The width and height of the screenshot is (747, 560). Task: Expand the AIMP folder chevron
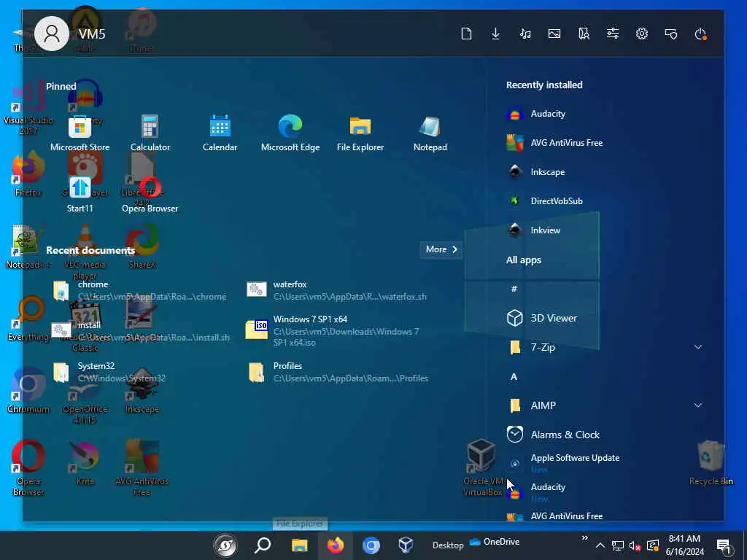click(698, 405)
